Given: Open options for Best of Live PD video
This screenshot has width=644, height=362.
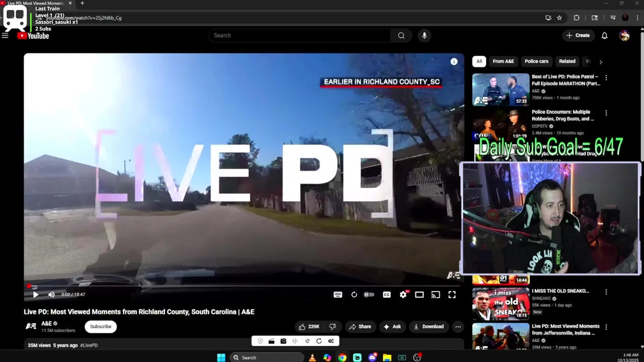Looking at the screenshot, I should (606, 78).
